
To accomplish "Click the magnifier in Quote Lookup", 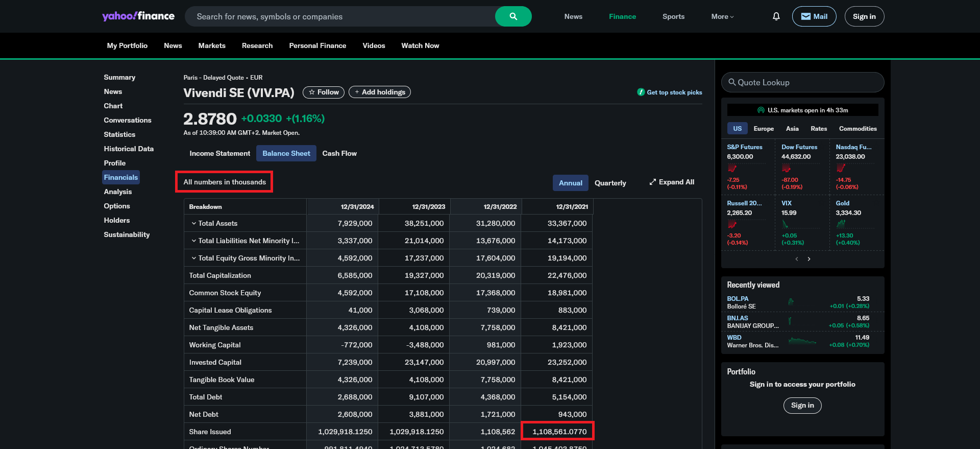I will [x=732, y=82].
